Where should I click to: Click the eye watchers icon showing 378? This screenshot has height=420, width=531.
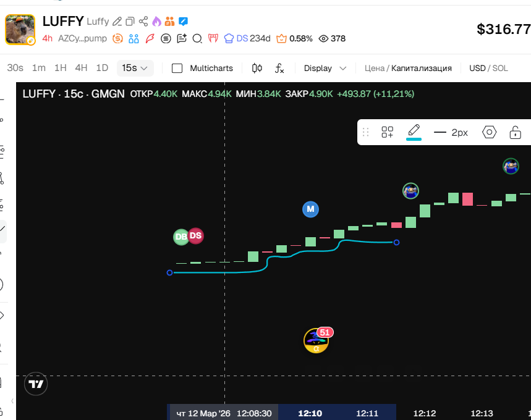click(323, 38)
